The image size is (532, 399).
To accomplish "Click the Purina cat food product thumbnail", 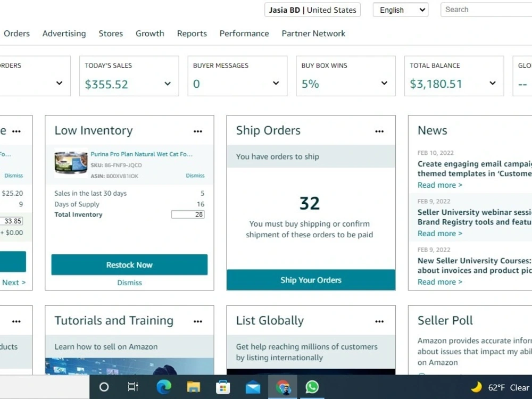I will [x=71, y=163].
